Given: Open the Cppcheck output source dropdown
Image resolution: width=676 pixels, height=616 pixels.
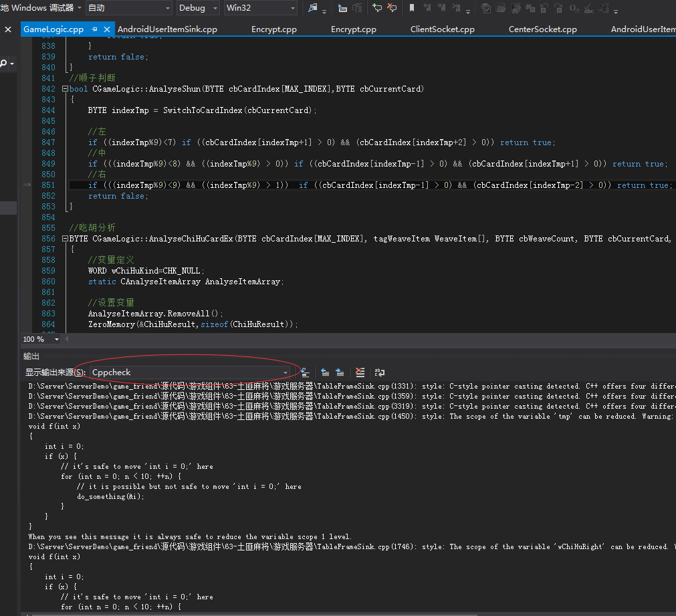Looking at the screenshot, I should coord(190,373).
